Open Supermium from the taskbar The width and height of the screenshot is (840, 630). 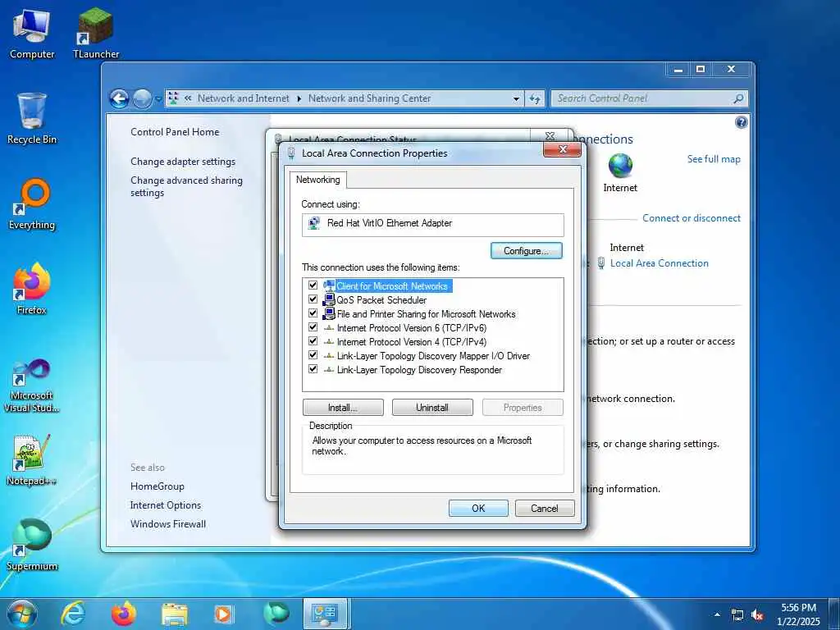(x=276, y=614)
